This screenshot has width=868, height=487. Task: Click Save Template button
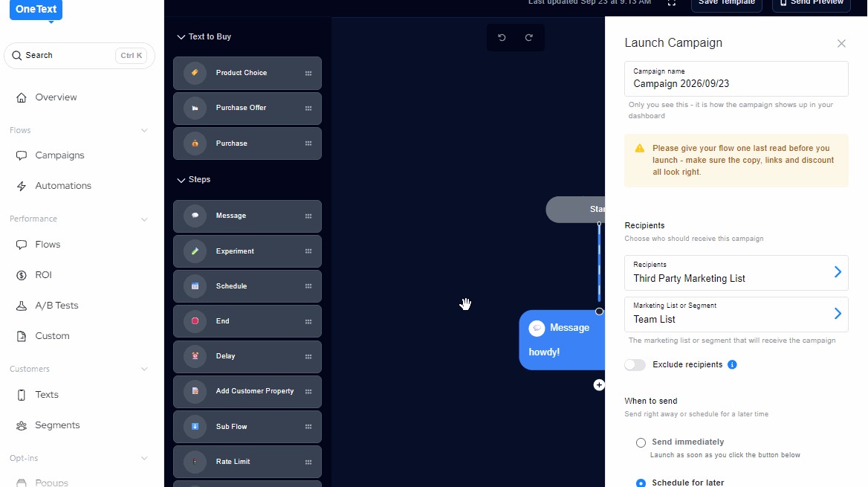[x=727, y=4]
